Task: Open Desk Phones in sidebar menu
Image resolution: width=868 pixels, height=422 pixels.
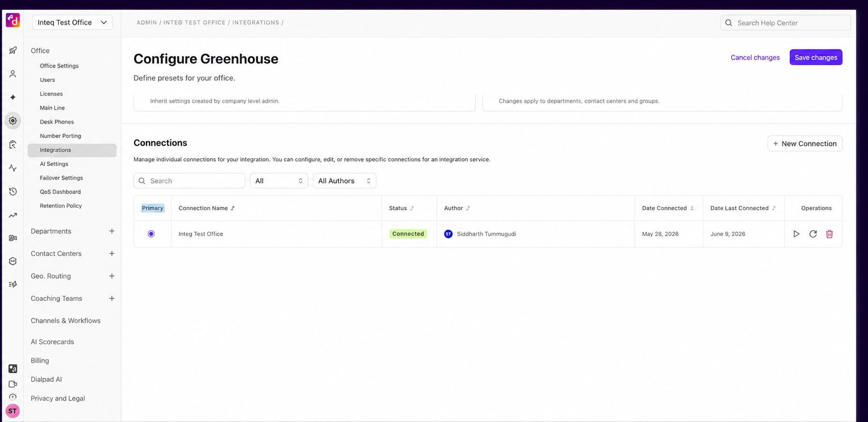Action: tap(57, 122)
